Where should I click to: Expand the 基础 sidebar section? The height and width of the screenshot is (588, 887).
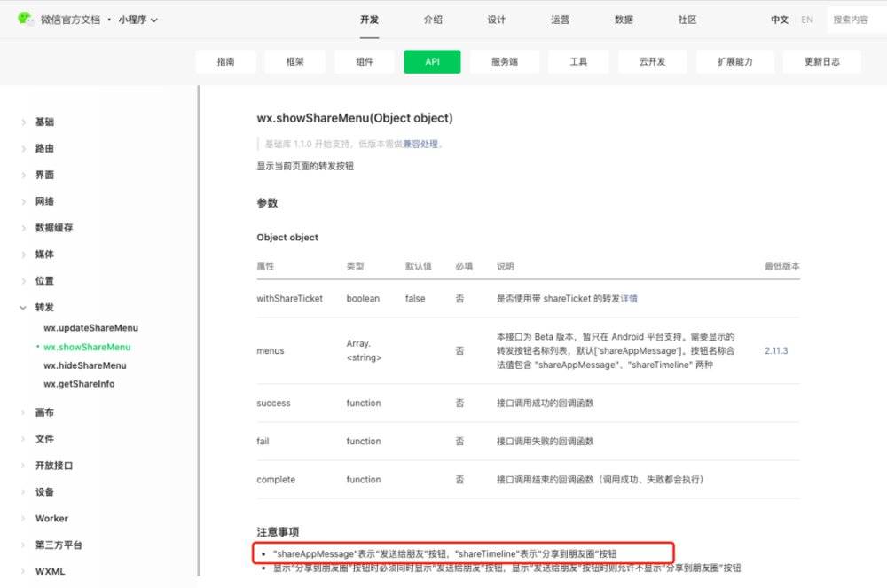(44, 122)
